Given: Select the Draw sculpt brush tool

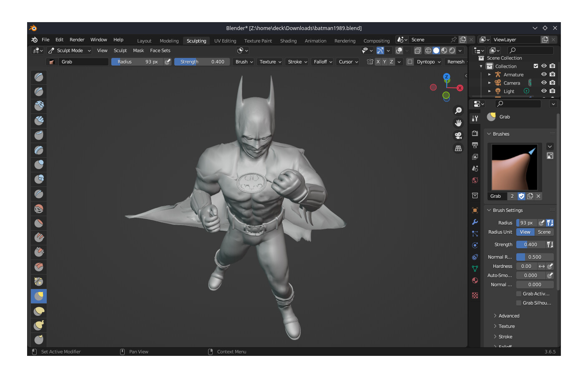Looking at the screenshot, I should pos(39,77).
